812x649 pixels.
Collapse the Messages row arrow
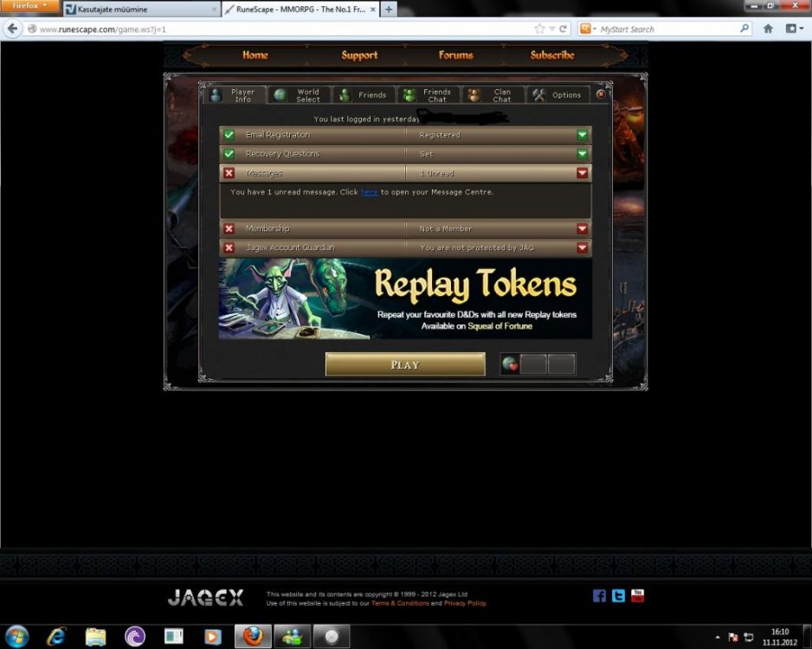(x=582, y=173)
